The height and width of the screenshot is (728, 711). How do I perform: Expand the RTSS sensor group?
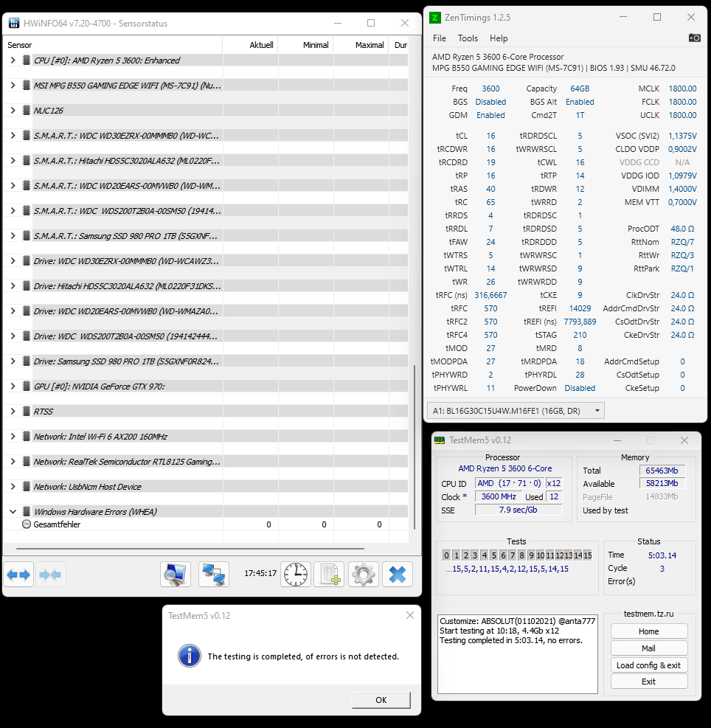pos(13,411)
